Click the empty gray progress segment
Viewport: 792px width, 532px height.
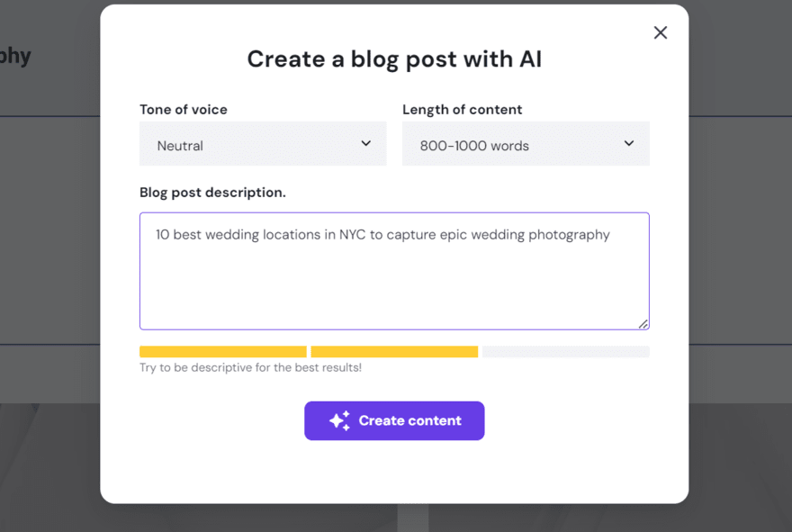[565, 351]
